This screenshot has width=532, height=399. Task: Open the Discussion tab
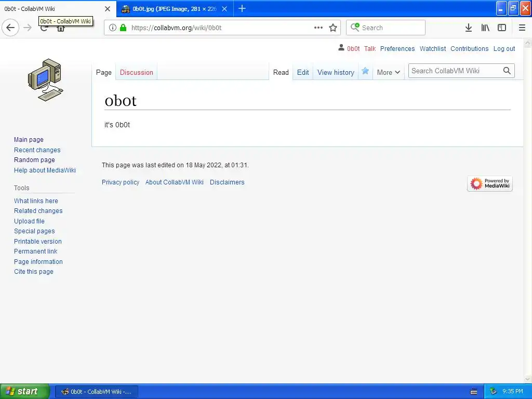(137, 72)
